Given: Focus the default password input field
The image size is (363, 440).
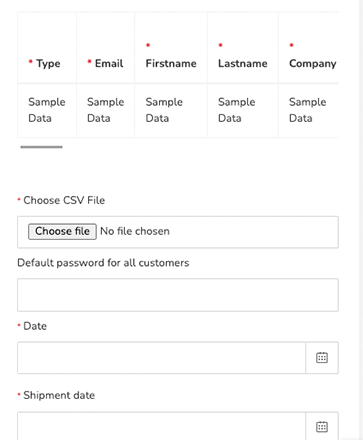Looking at the screenshot, I should [178, 295].
